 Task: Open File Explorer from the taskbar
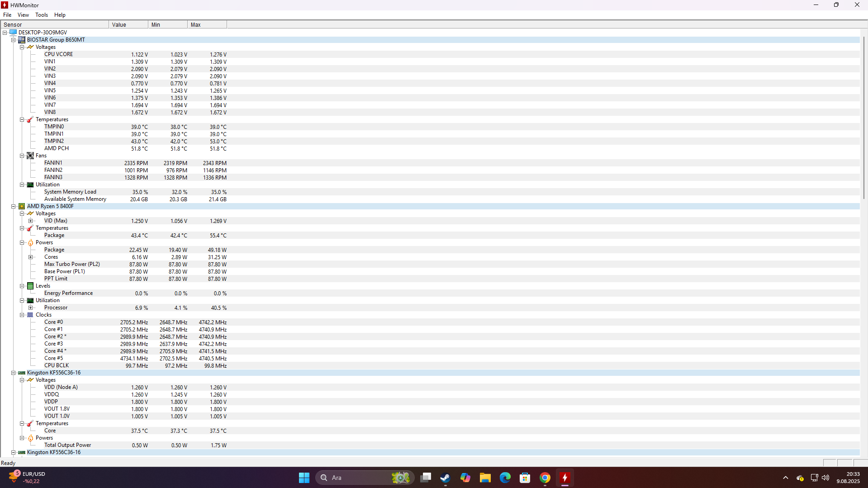click(485, 478)
